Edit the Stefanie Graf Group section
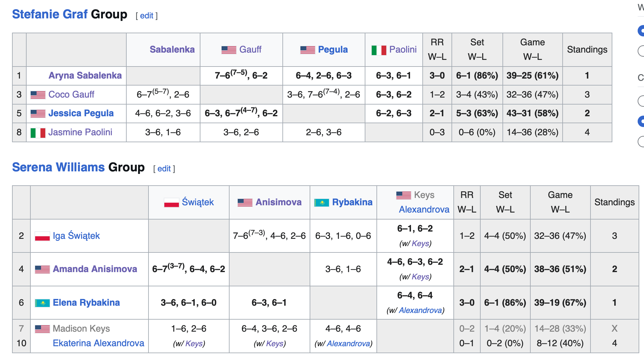Viewport: 644px width, 363px height. click(x=147, y=16)
